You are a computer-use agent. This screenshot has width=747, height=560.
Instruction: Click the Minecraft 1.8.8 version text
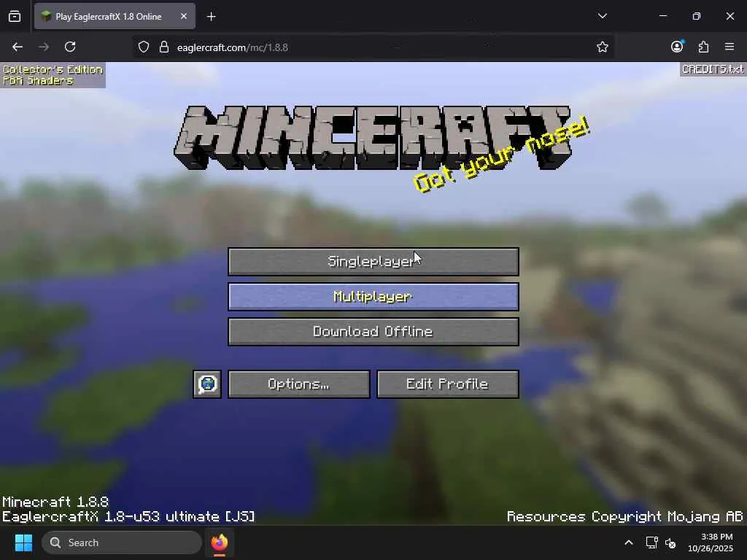pos(55,502)
